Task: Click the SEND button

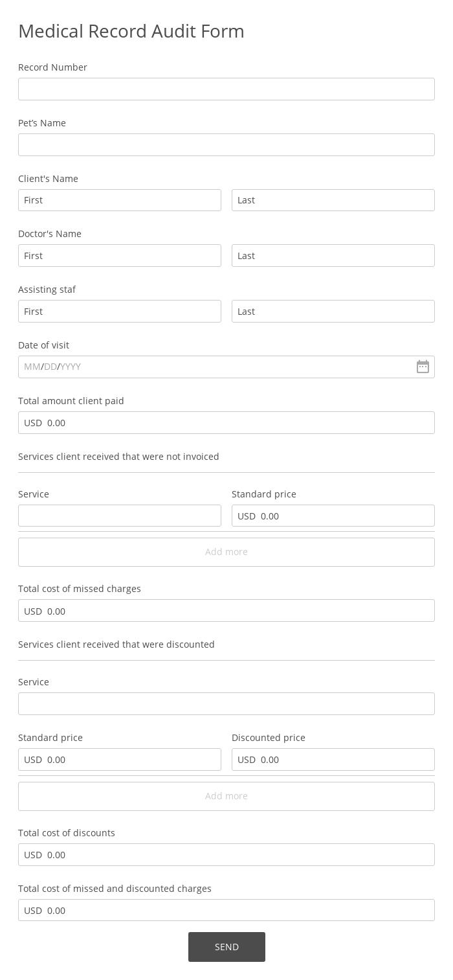Action: point(226,946)
